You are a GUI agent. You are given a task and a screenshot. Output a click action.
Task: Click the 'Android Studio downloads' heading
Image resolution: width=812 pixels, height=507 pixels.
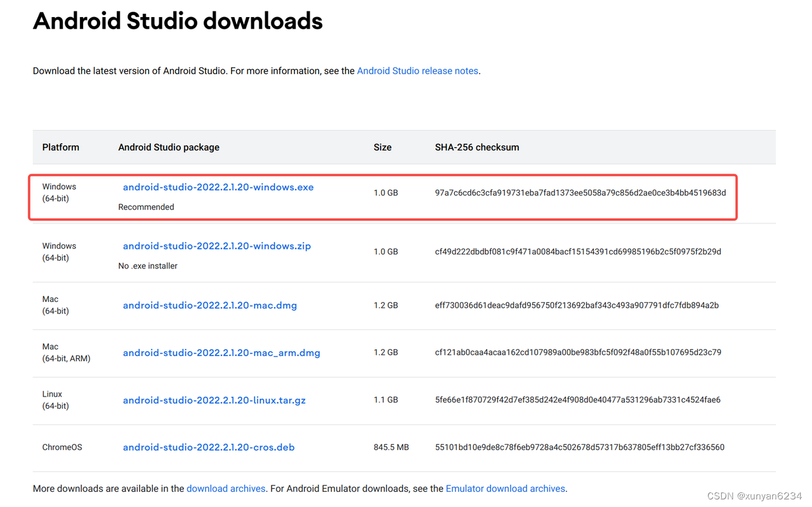pyautogui.click(x=178, y=22)
